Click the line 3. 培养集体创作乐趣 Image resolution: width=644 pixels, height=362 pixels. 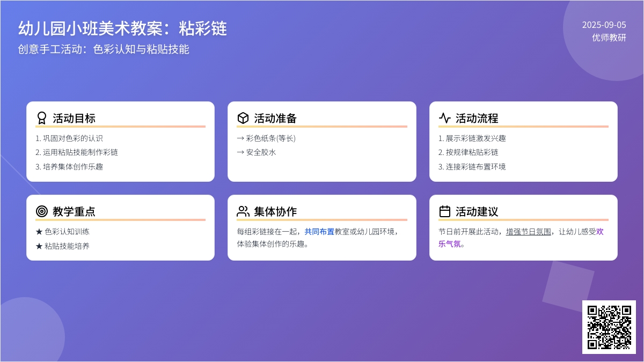point(69,167)
